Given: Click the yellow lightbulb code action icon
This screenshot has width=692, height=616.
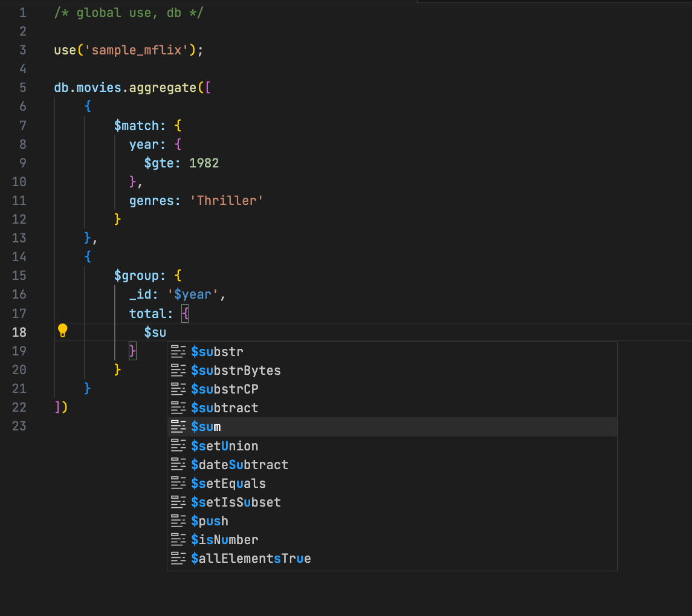Looking at the screenshot, I should click(x=63, y=330).
